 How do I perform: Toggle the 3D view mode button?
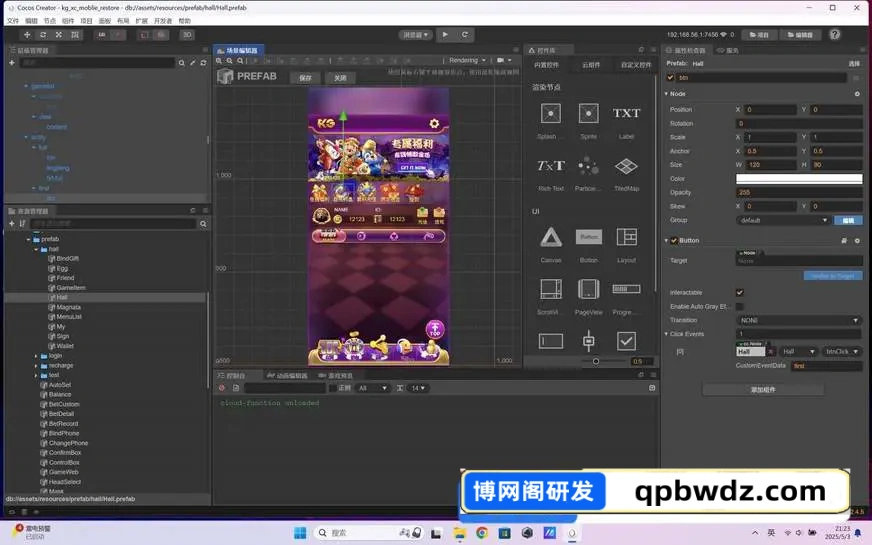pos(187,34)
